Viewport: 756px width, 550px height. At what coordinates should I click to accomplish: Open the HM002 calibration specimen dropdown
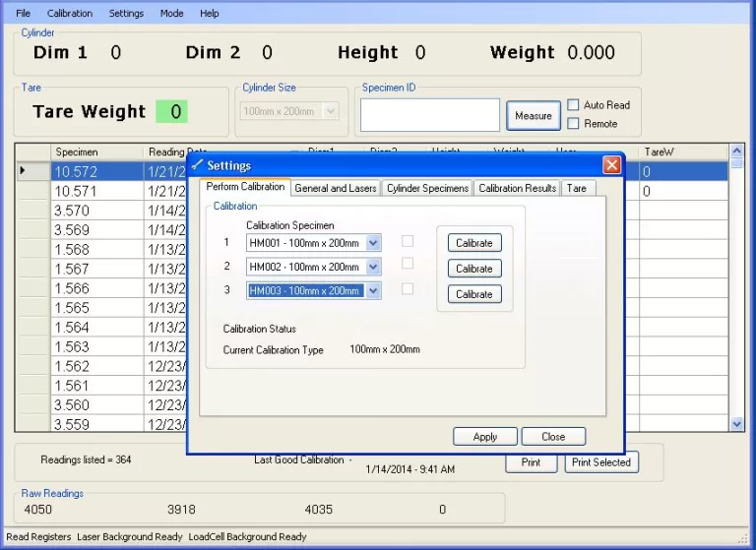[373, 267]
